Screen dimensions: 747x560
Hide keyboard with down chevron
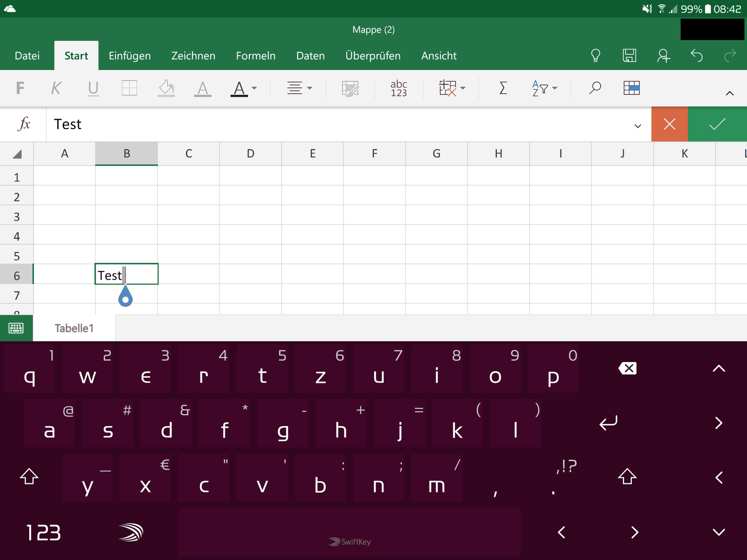(x=719, y=532)
